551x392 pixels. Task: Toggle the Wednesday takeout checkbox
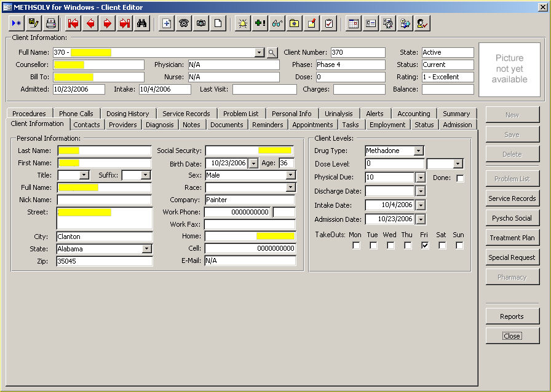[390, 246]
